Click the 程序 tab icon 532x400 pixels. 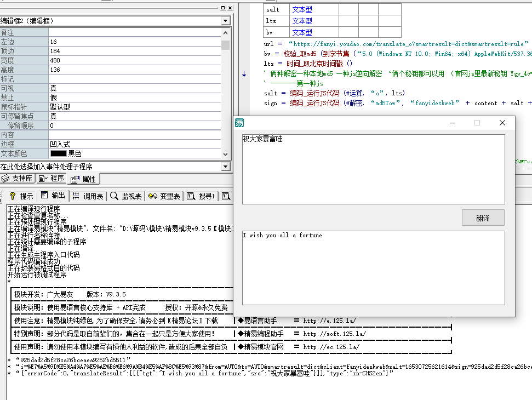point(43,179)
